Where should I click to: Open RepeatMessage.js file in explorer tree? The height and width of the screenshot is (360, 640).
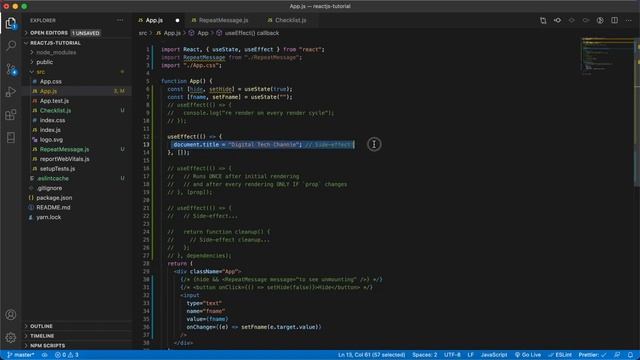pyautogui.click(x=64, y=149)
